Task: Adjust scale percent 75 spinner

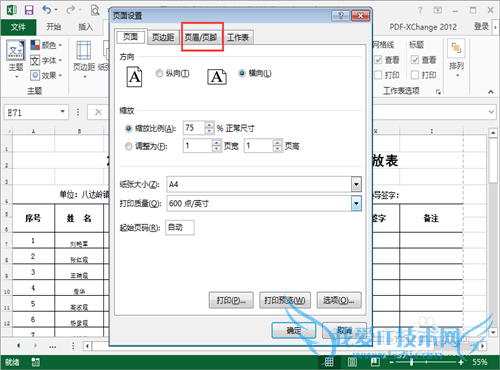Action: 209,128
